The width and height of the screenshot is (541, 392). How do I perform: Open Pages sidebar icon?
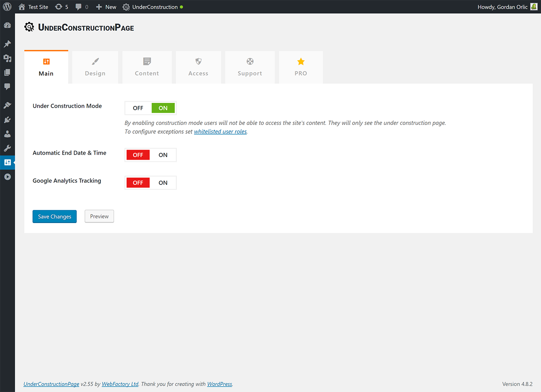[x=7, y=73]
